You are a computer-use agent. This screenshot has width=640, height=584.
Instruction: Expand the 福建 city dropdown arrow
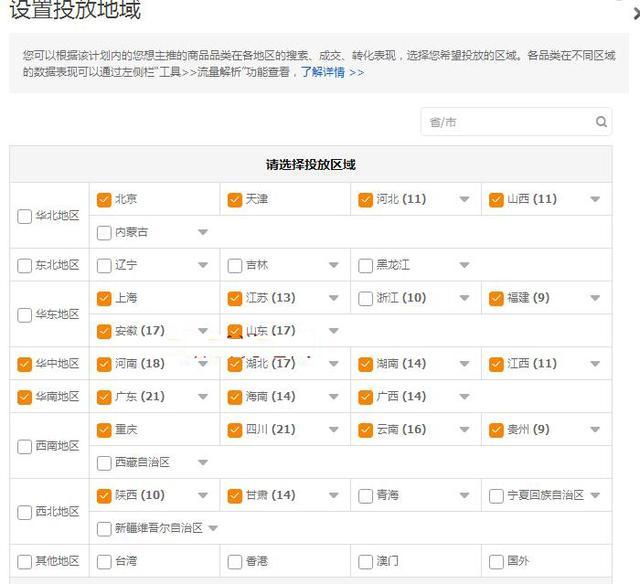pos(595,299)
